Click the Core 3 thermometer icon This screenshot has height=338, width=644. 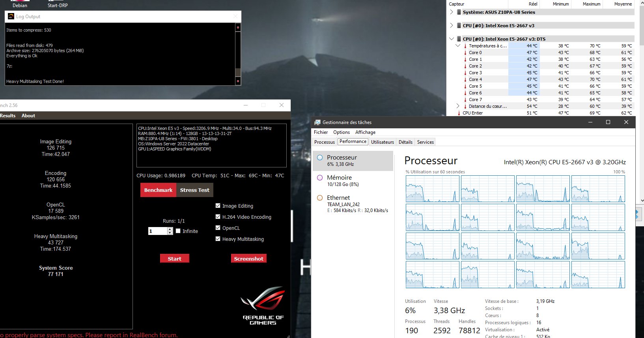point(465,73)
